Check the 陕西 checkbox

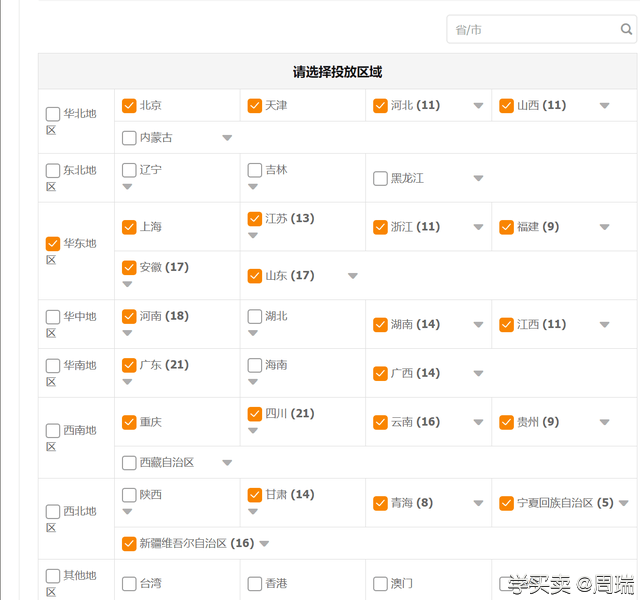(x=129, y=495)
